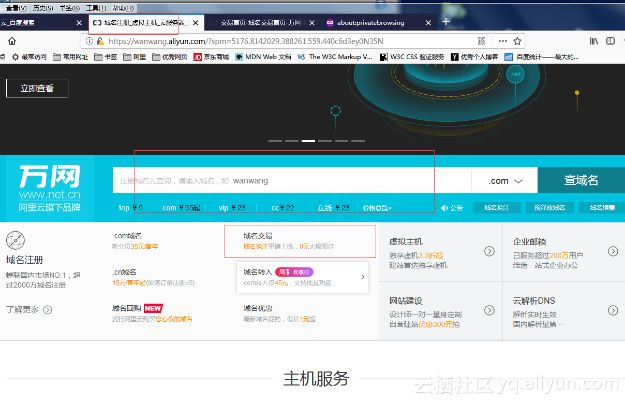Open The W3C Markup Validation bookmark
625x400 pixels.
click(x=335, y=57)
